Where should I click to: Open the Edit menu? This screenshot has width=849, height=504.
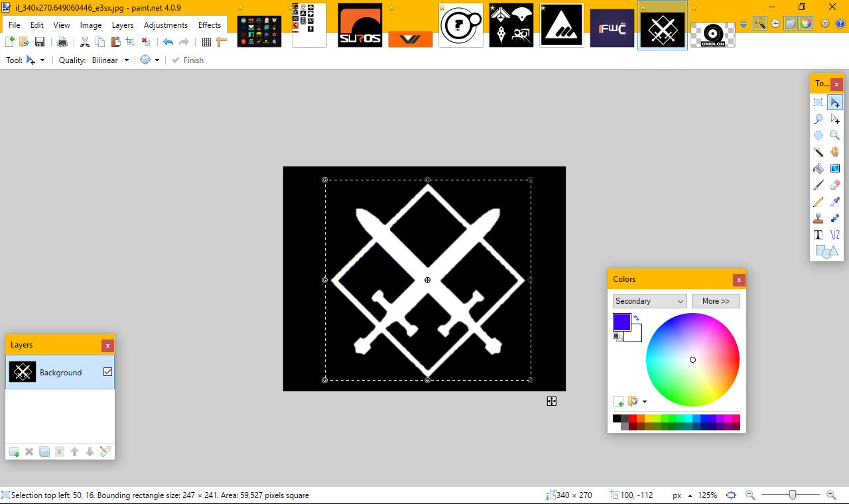click(36, 25)
